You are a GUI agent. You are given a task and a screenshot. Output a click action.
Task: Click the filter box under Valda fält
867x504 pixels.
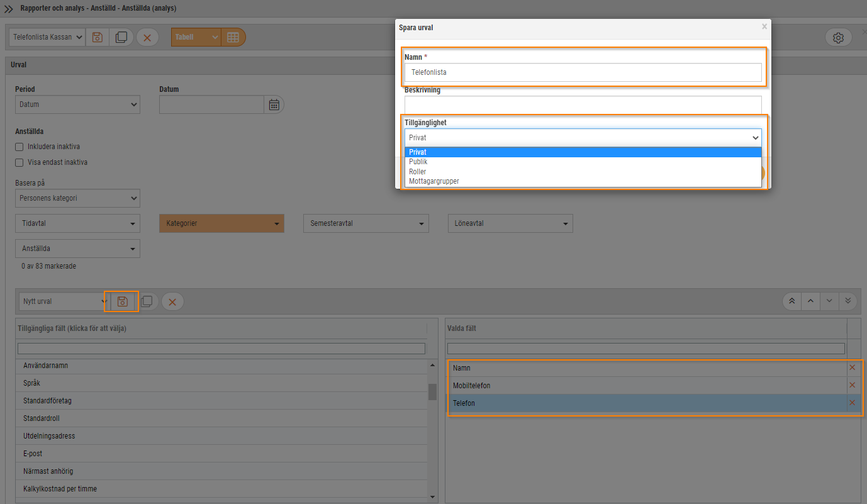pos(646,349)
